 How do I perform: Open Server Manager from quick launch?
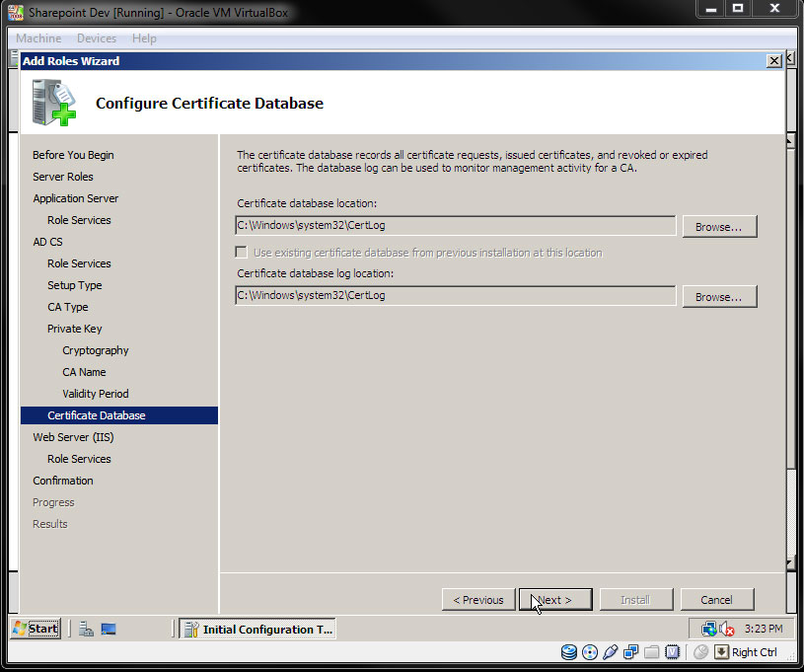86,629
